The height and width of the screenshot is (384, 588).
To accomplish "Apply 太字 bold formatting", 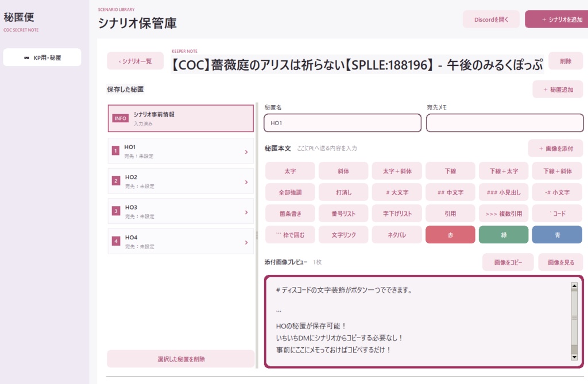I will pos(290,171).
